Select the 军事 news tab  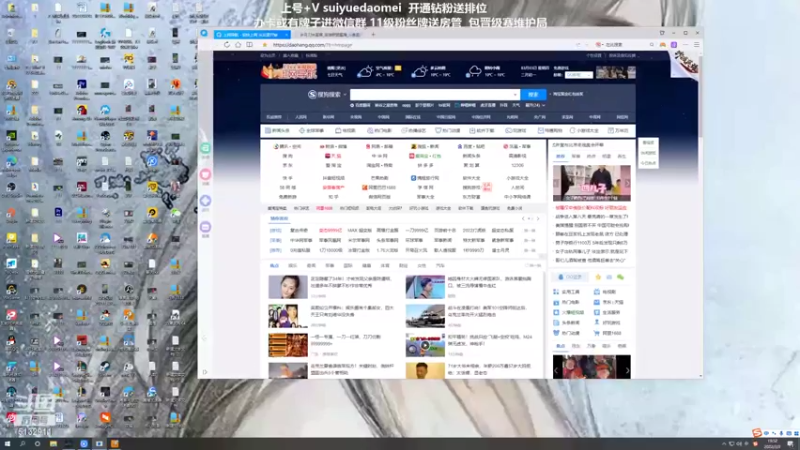coord(330,266)
